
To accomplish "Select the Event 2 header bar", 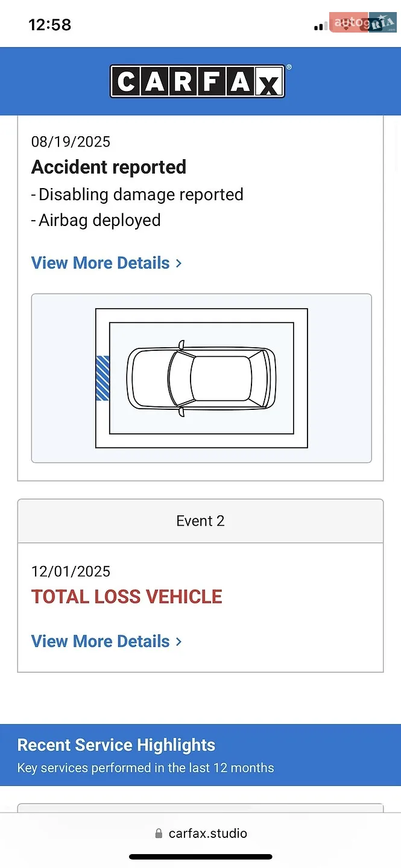I will (x=200, y=521).
